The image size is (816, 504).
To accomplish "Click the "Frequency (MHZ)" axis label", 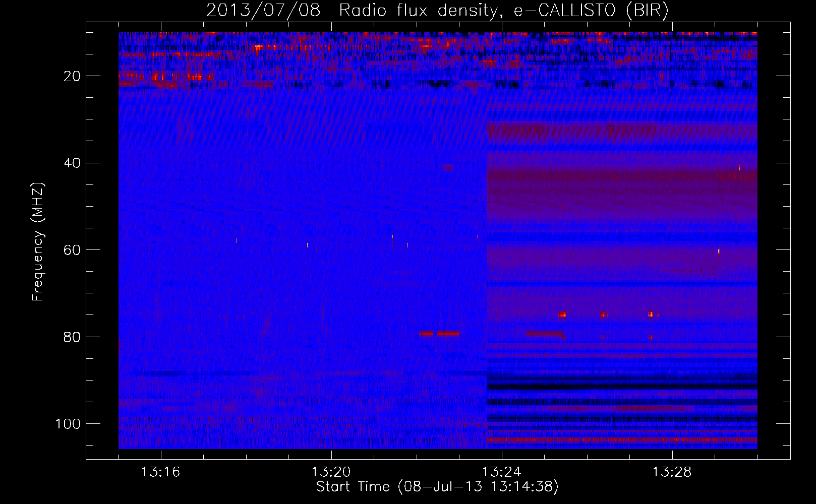I will coord(38,241).
